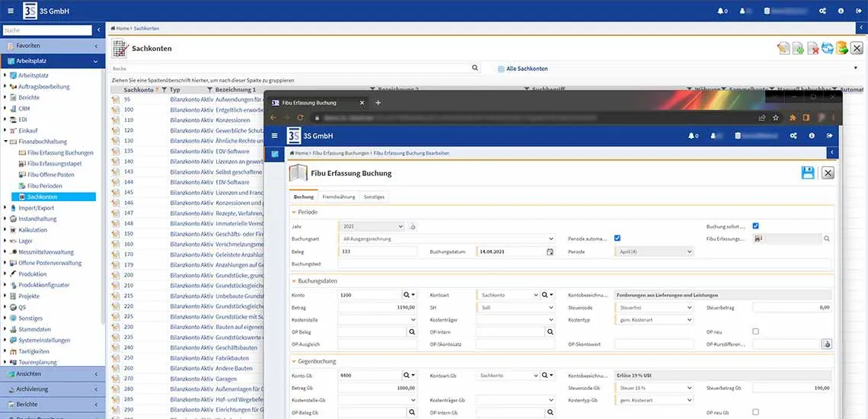Toggle the Buchung sofort checkbox
868x419 pixels.
755,225
